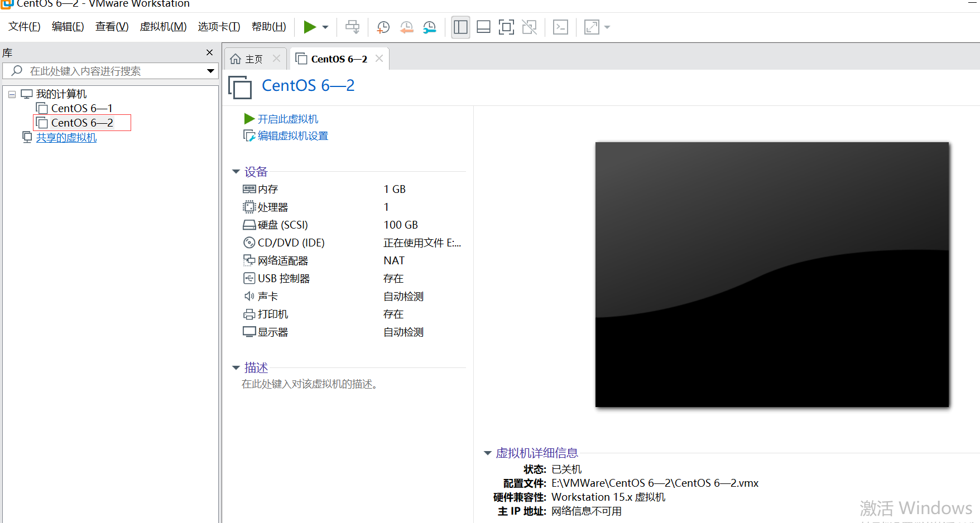The image size is (980, 523).
Task: Collapse the 虚拟机详细信息 section
Action: coord(487,453)
